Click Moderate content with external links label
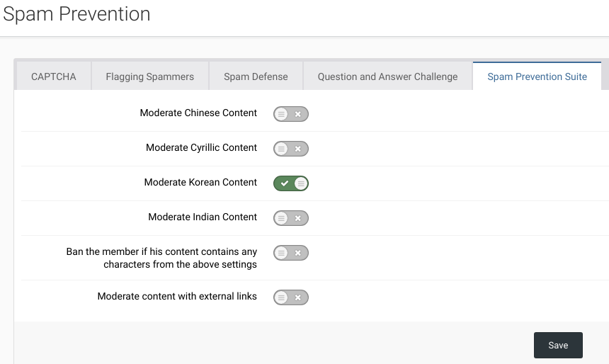Image resolution: width=609 pixels, height=364 pixels. (x=177, y=297)
